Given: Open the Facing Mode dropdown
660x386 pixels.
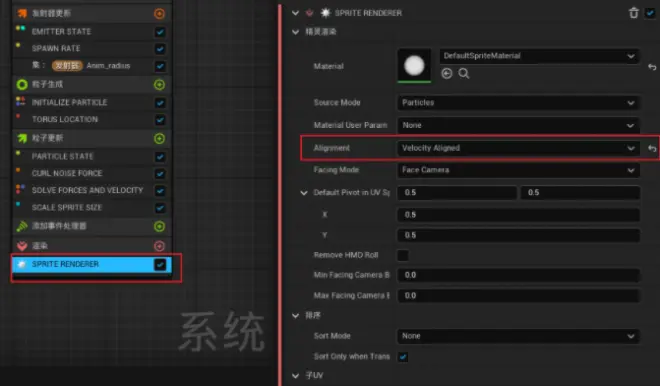Looking at the screenshot, I should pos(518,170).
